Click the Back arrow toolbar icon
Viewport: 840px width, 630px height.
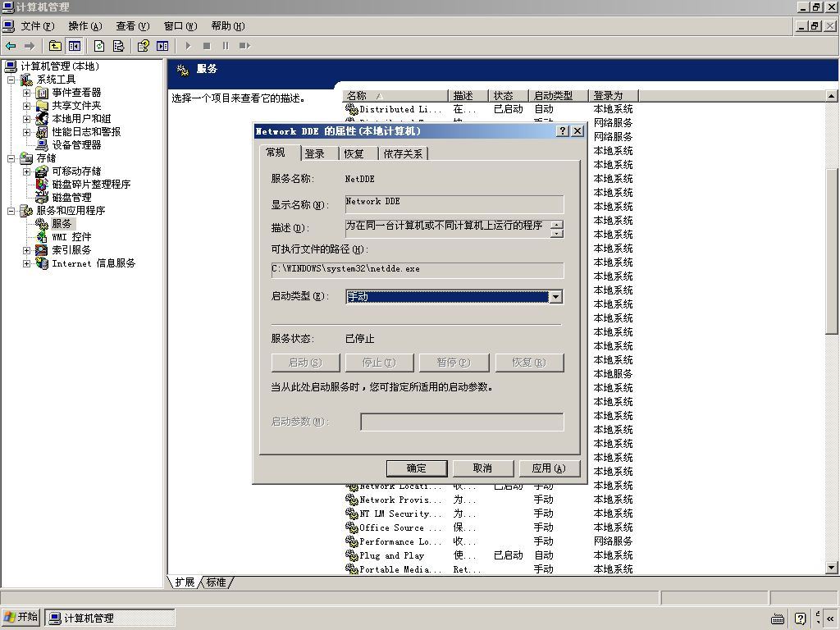click(11, 46)
